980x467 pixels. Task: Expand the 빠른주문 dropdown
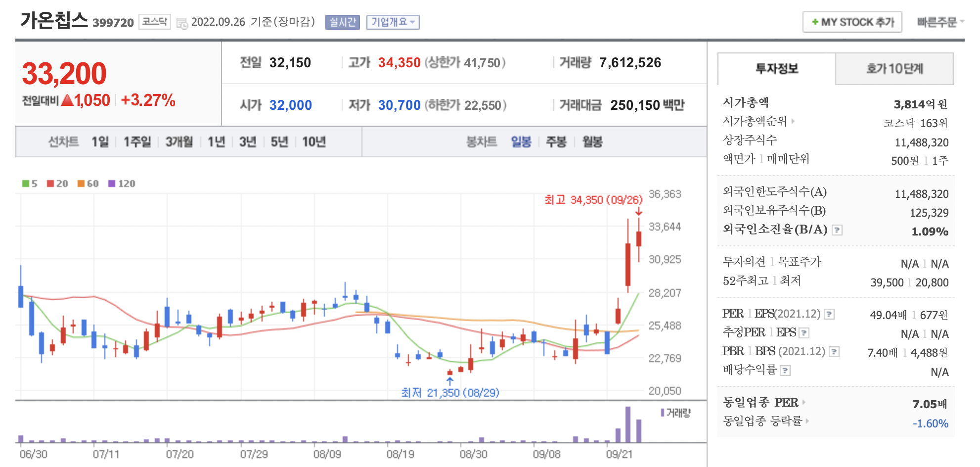[x=940, y=22]
